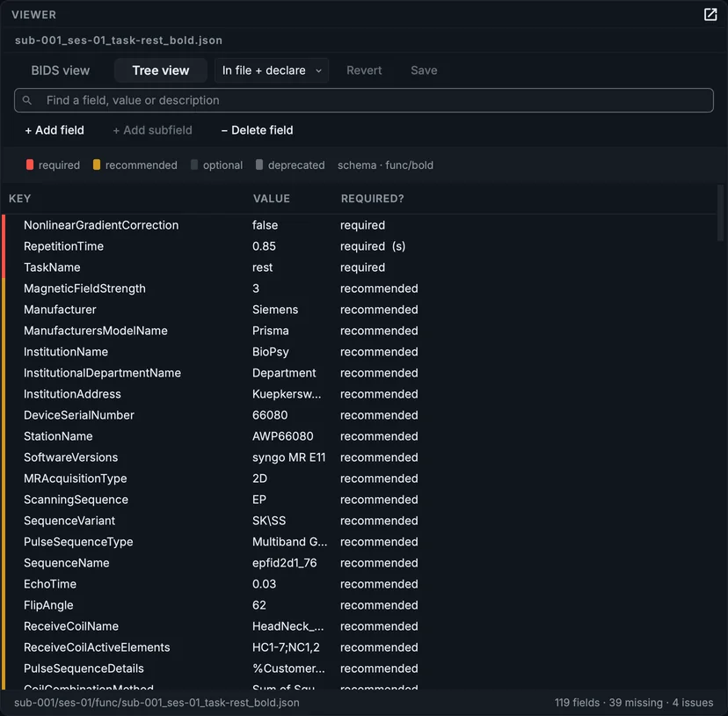Click the SequenceVariant value 'SK\SS'
728x716 pixels.
click(x=269, y=521)
